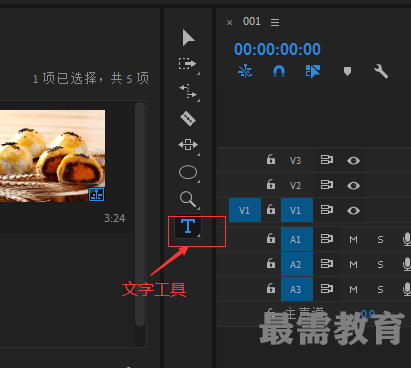This screenshot has height=368, width=411.
Task: Add a marker to timeline
Action: (x=347, y=71)
